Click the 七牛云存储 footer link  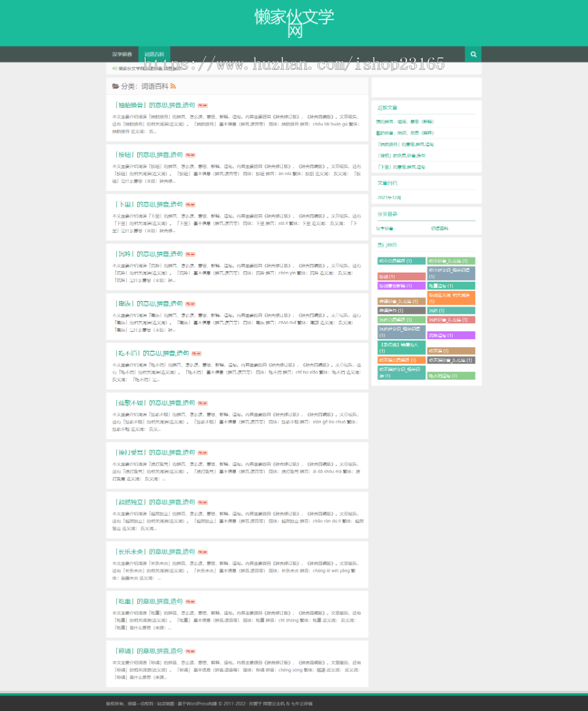(x=302, y=704)
